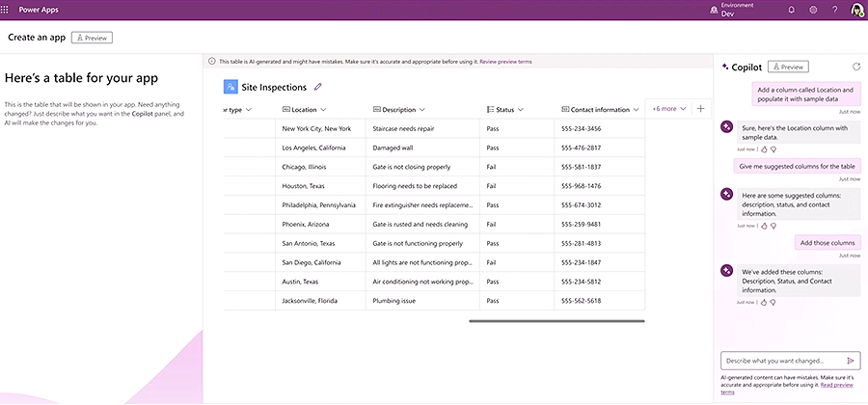Click the Preview badge beside Create an app
Viewport: 868px width, 405px height.
coord(92,38)
